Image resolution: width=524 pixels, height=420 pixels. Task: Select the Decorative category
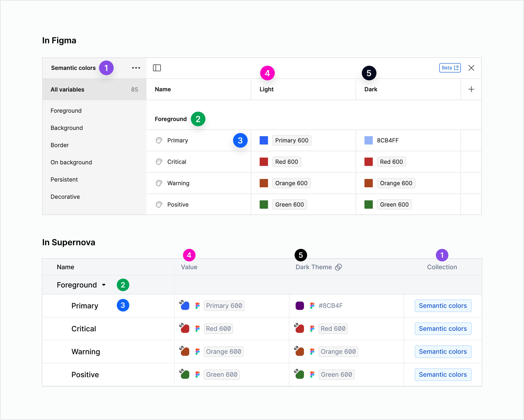(x=65, y=197)
